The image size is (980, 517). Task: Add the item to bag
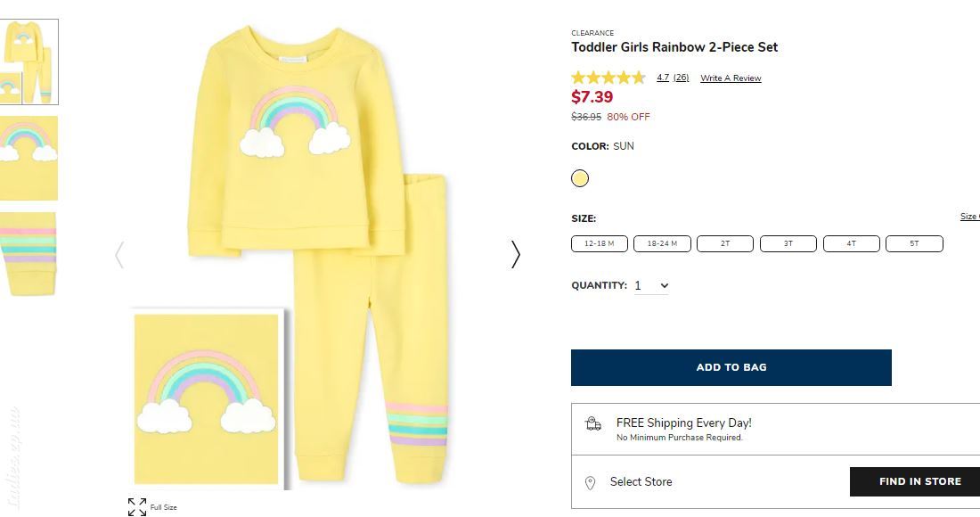[731, 367]
